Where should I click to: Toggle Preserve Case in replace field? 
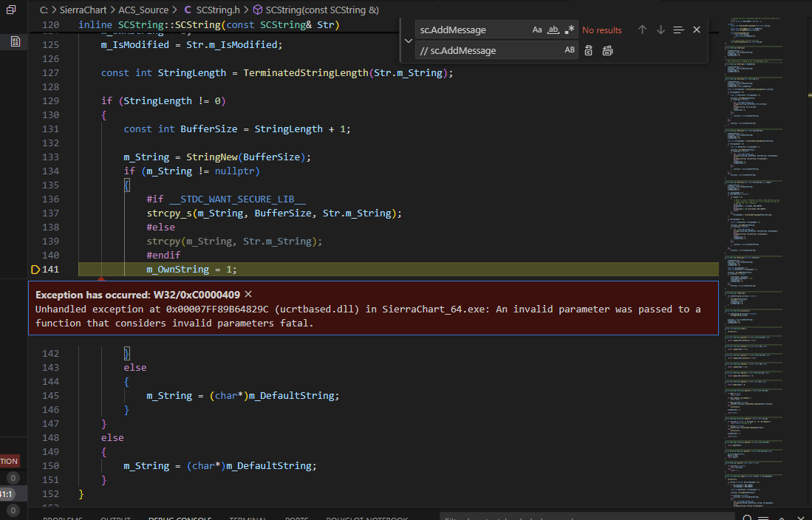coord(570,50)
